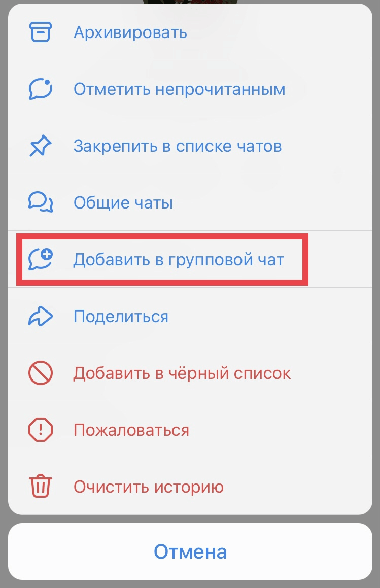The height and width of the screenshot is (588, 380).
Task: Select Очистить историю option
Action: coord(190,487)
